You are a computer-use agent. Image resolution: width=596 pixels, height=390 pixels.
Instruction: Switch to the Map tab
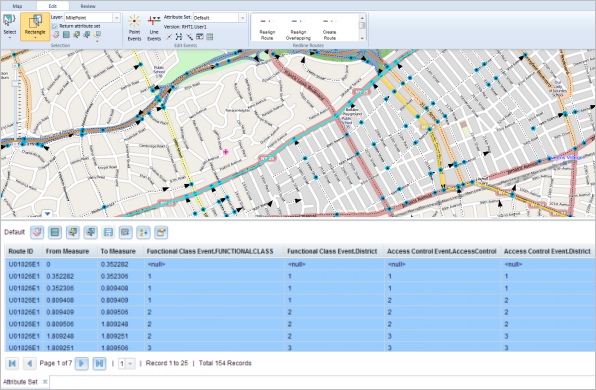pos(17,6)
